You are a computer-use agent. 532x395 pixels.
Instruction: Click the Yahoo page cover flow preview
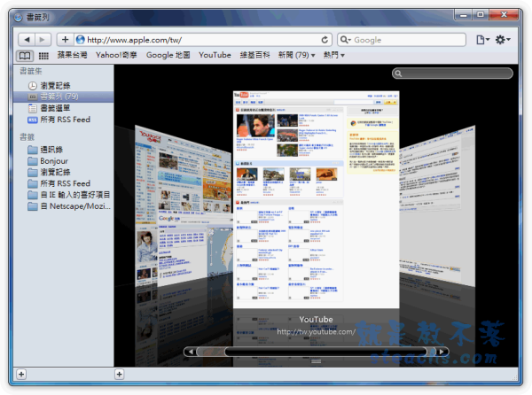click(x=184, y=206)
